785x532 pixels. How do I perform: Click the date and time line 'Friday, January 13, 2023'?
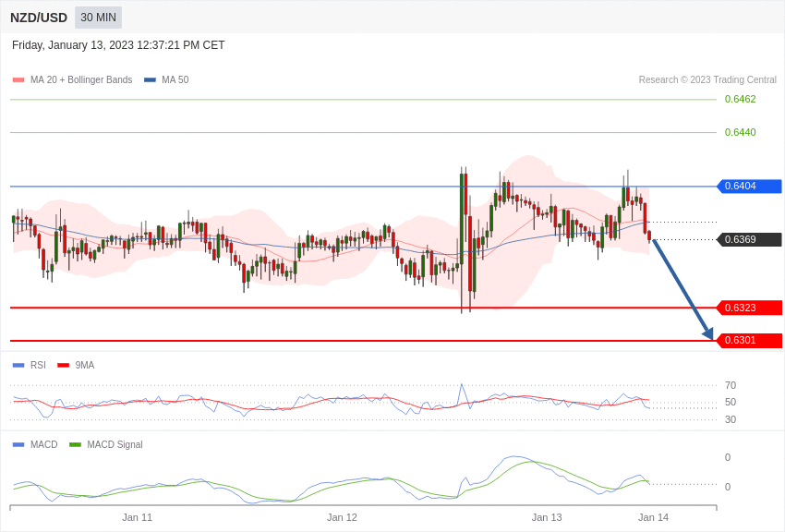coord(118,45)
